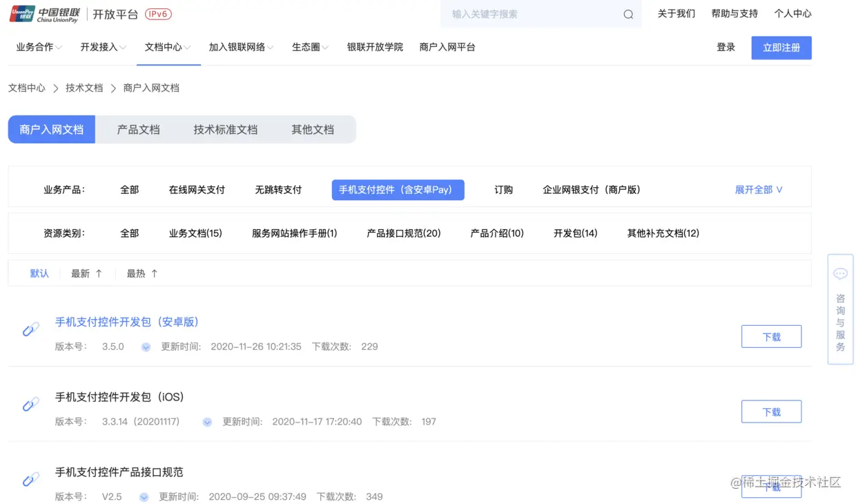Click the chain-link icon beside 手机支付控件产品接口规范
Screen dimensions: 856x504
[30, 478]
